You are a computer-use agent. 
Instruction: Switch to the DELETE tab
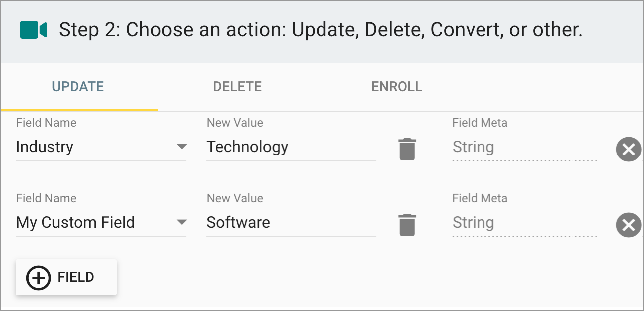click(237, 86)
